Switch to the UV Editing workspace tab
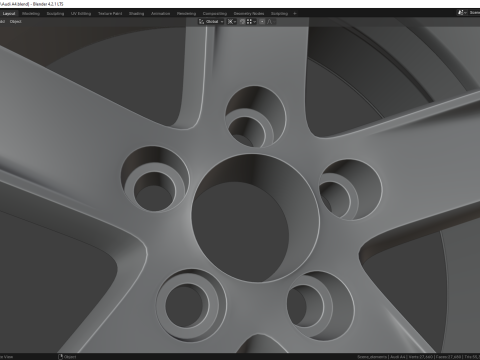Image resolution: width=480 pixels, height=360 pixels. 81,14
